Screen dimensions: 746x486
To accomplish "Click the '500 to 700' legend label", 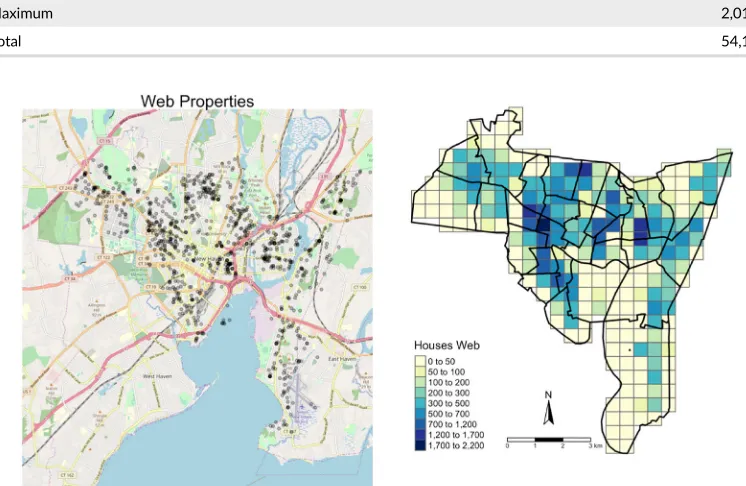I will 449,414.
